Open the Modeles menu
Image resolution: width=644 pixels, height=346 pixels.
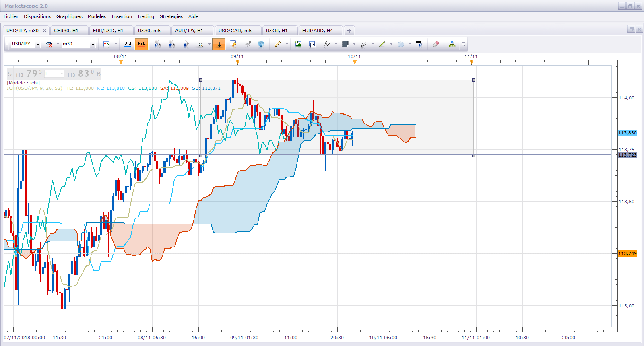(97, 16)
